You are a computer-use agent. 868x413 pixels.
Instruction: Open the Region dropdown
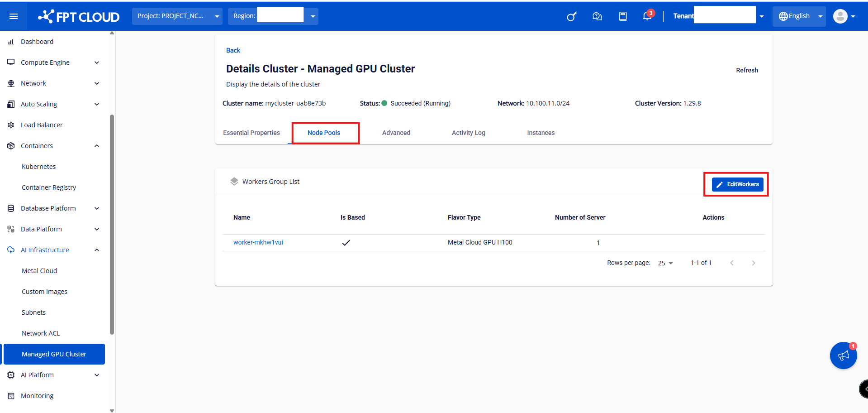(x=273, y=16)
